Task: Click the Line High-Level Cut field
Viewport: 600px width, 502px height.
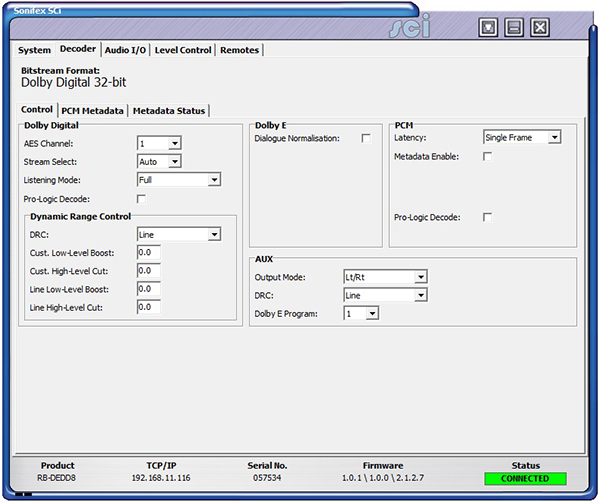Action: pyautogui.click(x=148, y=307)
